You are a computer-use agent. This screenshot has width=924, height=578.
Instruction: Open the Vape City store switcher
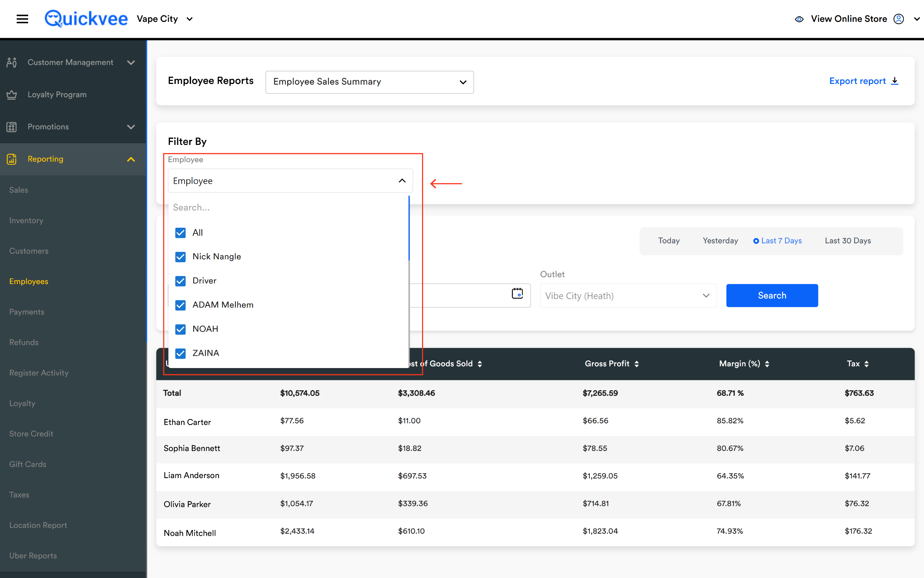coord(165,19)
